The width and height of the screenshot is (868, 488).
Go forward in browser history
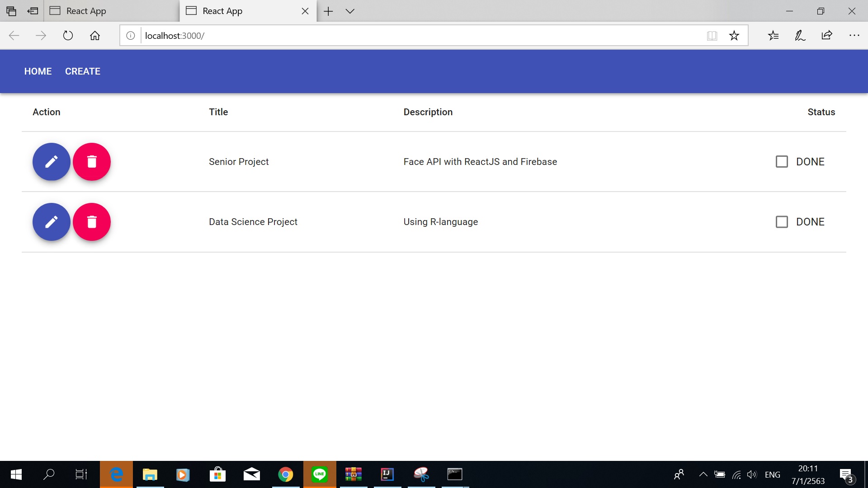tap(41, 35)
